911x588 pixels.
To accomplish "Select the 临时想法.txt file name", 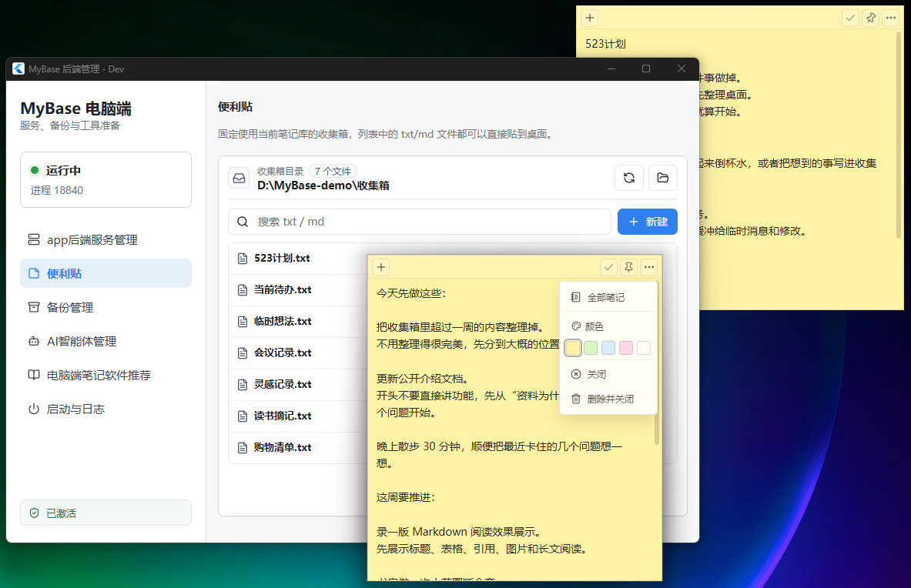I will coord(283,322).
